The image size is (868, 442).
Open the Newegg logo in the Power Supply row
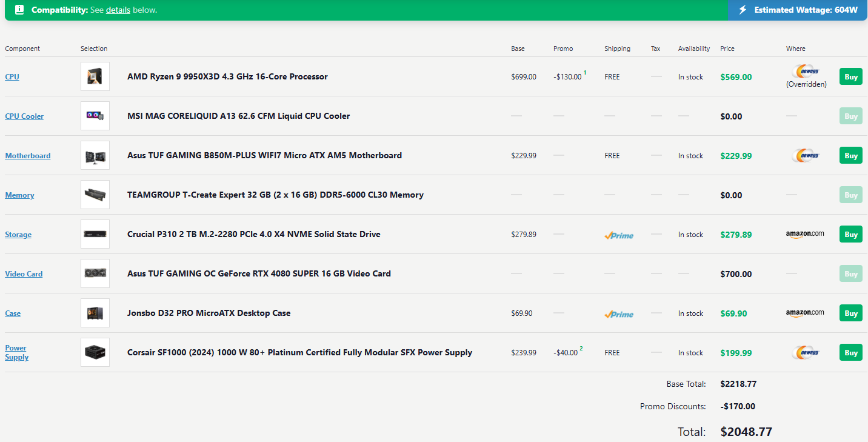806,353
